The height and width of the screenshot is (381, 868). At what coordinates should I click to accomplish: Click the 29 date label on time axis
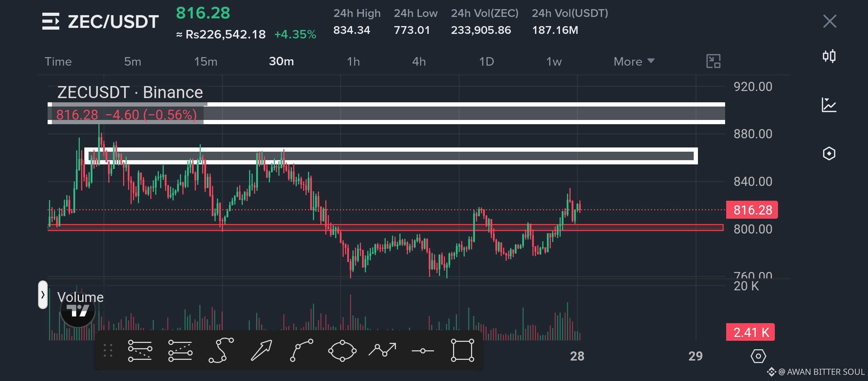(695, 356)
